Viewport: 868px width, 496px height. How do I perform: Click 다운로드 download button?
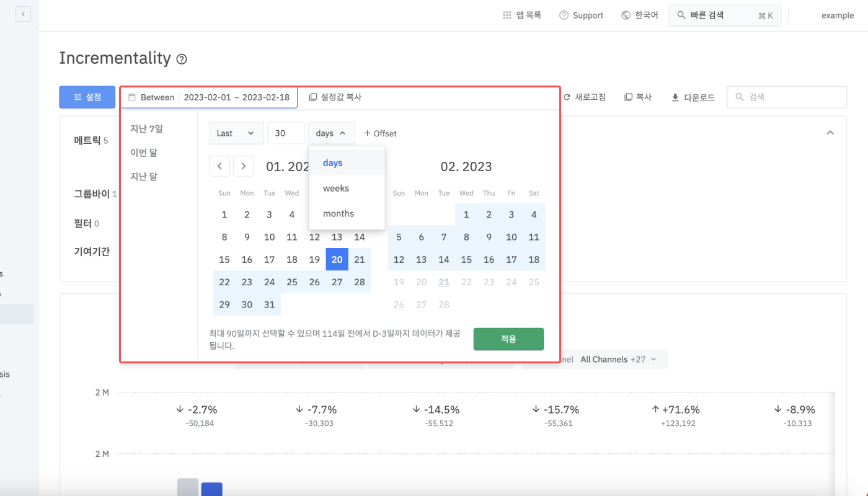pos(693,97)
